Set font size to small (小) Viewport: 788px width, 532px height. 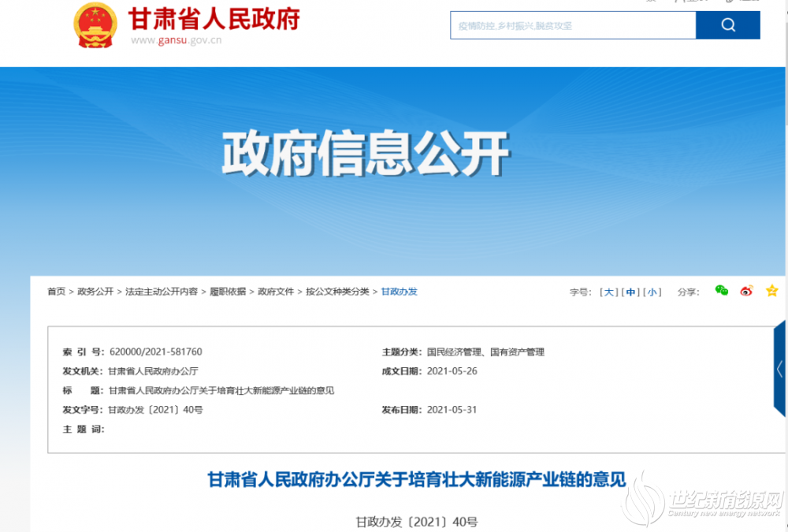tap(652, 292)
